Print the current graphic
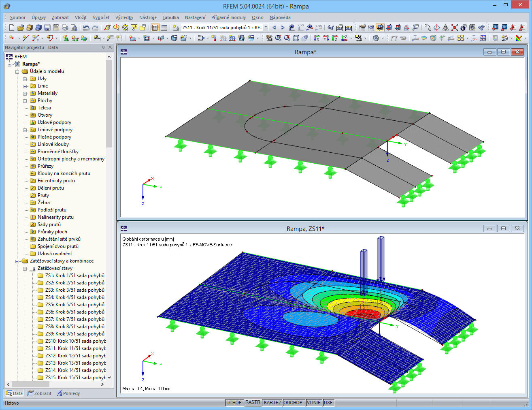This screenshot has height=410, width=532. tap(65, 28)
